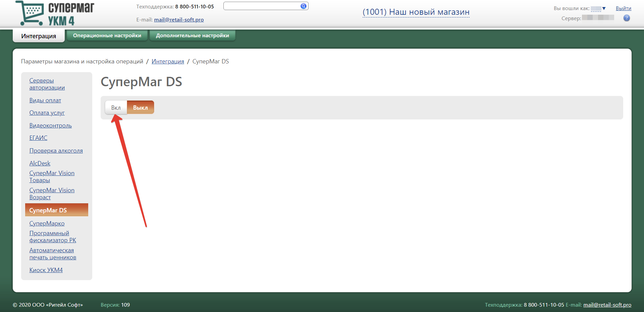Open the help question-mark icon
The image size is (644, 312).
pos(627,18)
